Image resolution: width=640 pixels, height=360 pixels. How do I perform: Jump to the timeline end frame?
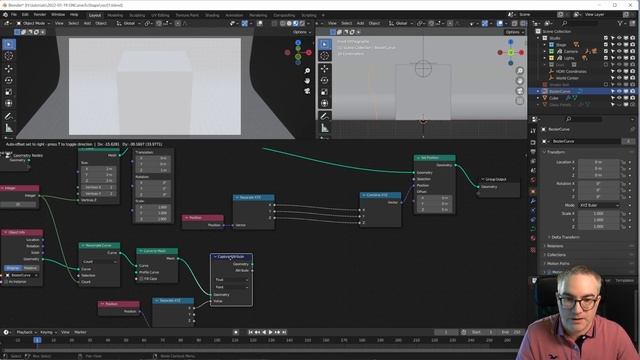(284, 332)
